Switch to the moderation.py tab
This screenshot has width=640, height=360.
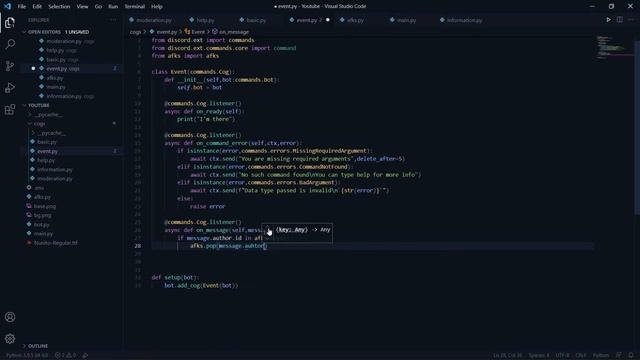154,20
